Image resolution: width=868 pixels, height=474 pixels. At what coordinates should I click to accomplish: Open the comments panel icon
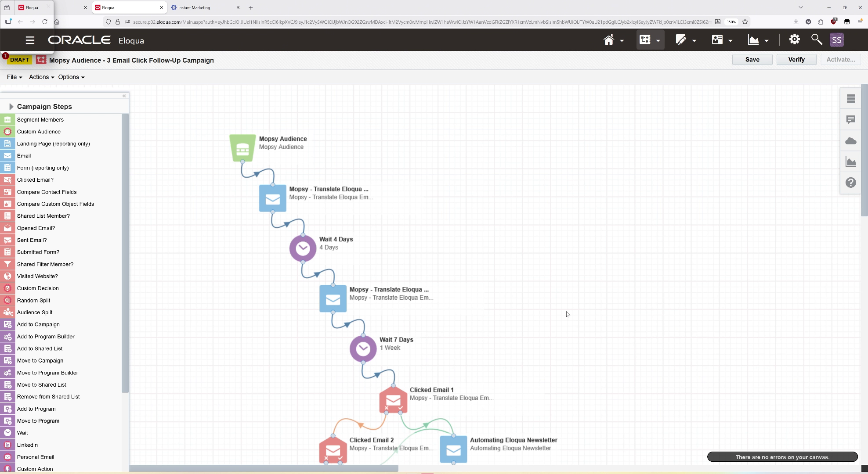(851, 120)
